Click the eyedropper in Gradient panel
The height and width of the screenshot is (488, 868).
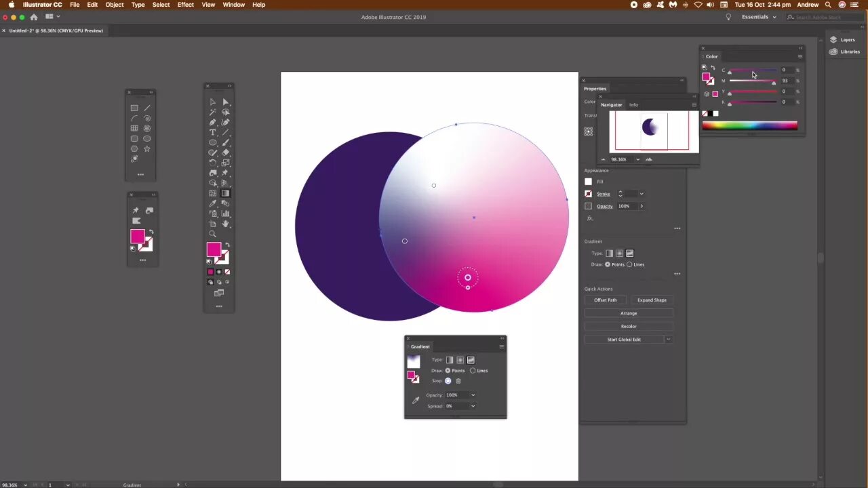(416, 401)
